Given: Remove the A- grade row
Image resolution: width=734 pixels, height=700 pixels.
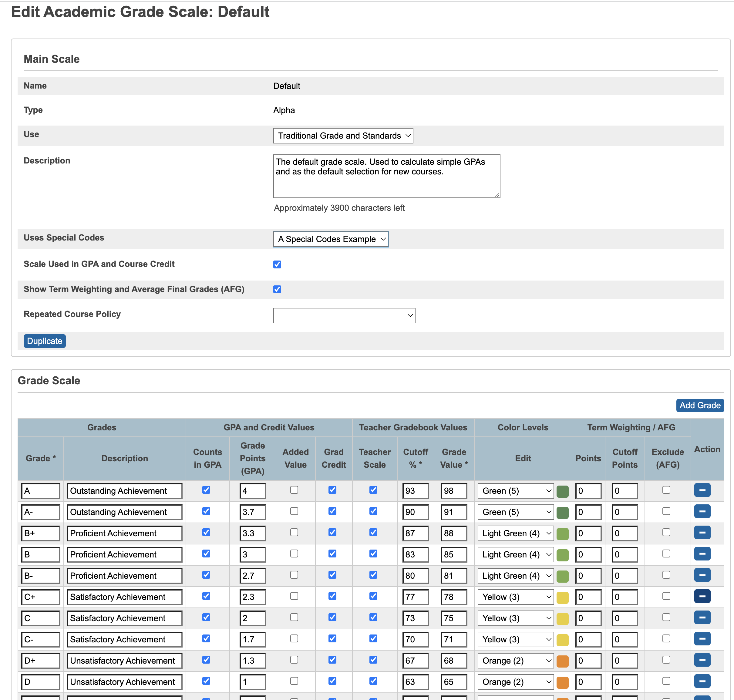Looking at the screenshot, I should 702,511.
